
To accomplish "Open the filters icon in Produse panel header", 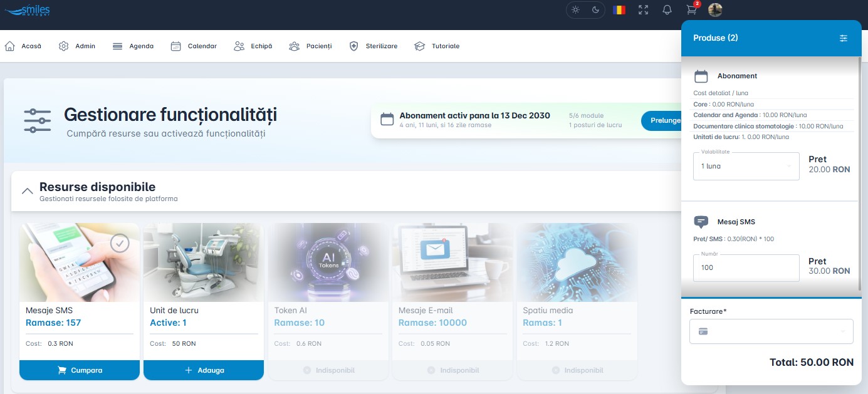I will pos(843,38).
